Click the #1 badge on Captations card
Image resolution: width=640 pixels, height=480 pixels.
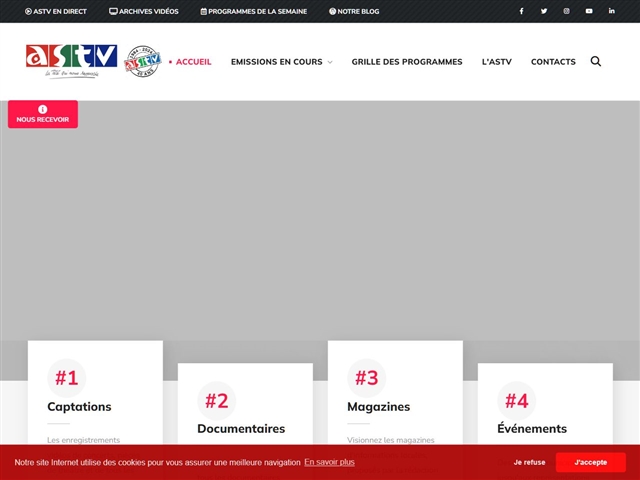coord(67,378)
